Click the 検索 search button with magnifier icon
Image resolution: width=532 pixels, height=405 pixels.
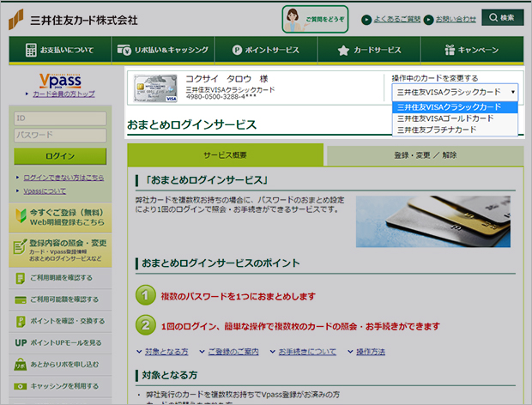point(502,17)
